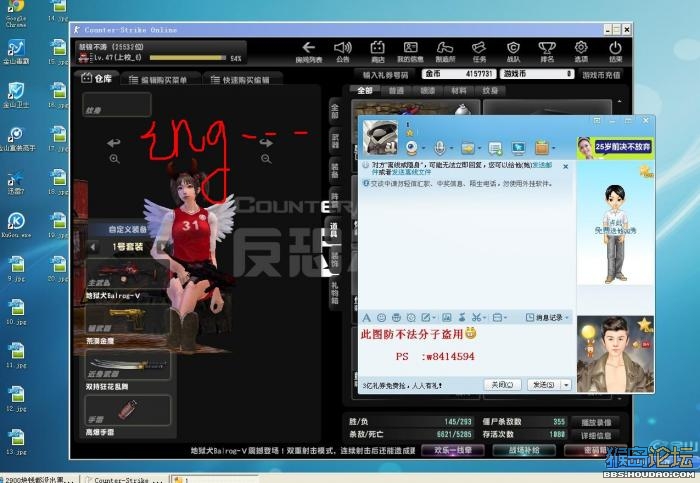Image resolution: width=700 pixels, height=483 pixels.
Task: Select previous loadout set with left arrow
Action: (92, 247)
